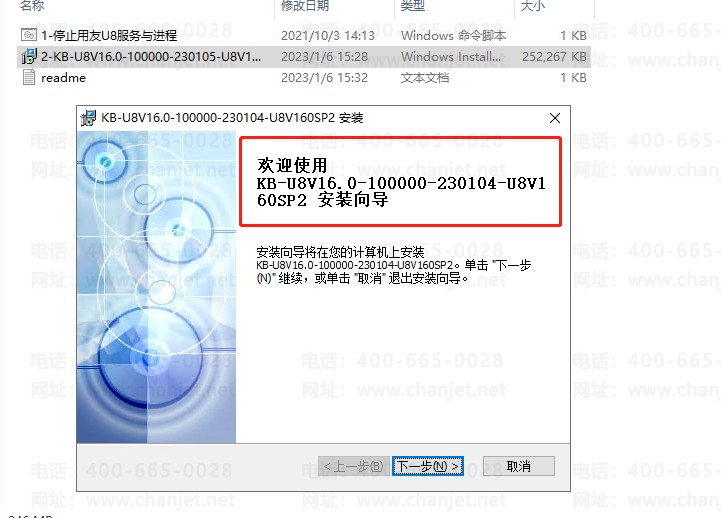Close the KB-U8V16.0 setup dialog
The image size is (721, 518).
555,118
